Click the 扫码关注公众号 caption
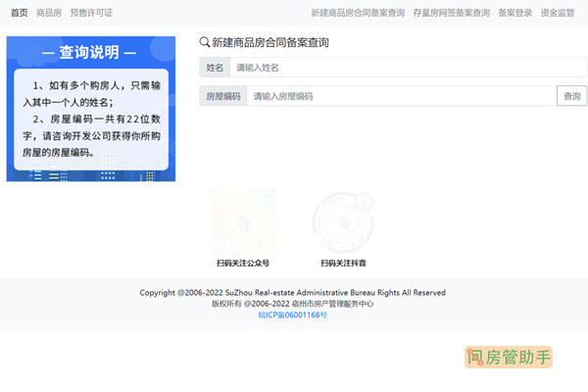Image resolution: width=588 pixels, height=392 pixels. (243, 263)
